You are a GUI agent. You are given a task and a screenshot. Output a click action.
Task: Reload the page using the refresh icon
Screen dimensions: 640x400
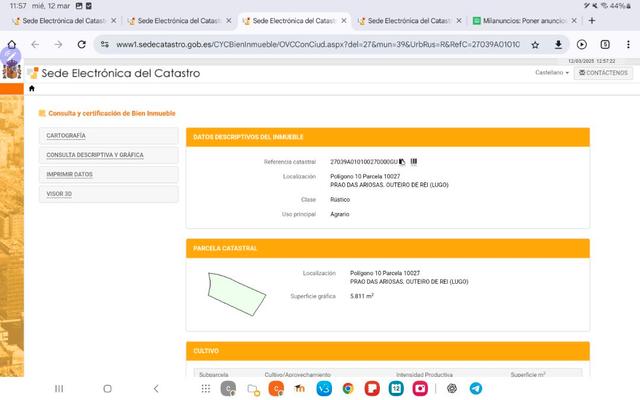coord(80,44)
